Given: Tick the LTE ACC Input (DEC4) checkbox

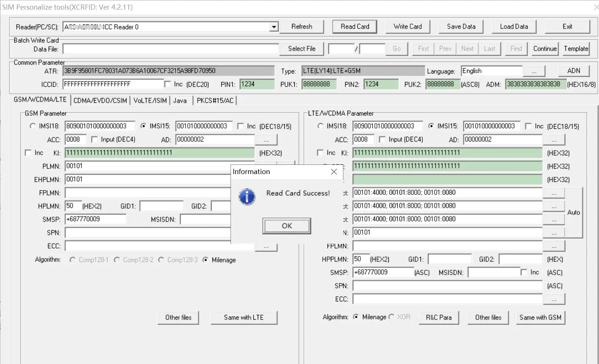Looking at the screenshot, I should click(x=382, y=139).
